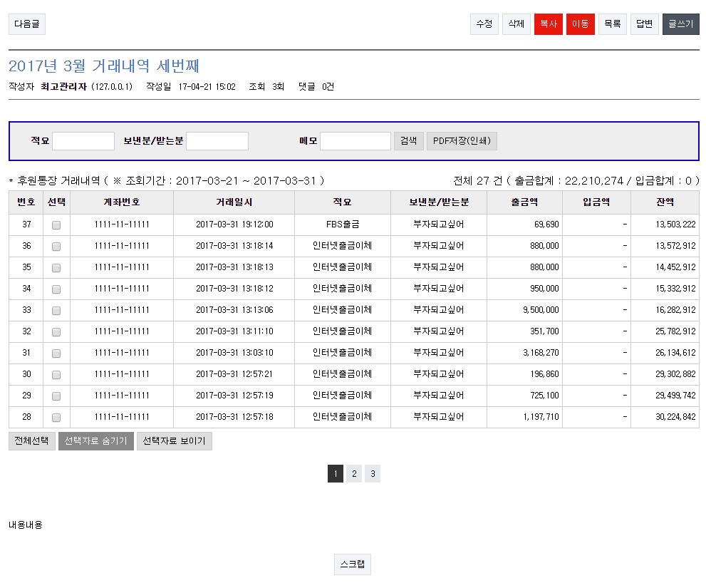This screenshot has height=588, width=706.
Task: Click the 답변 reply button
Action: pyautogui.click(x=644, y=24)
